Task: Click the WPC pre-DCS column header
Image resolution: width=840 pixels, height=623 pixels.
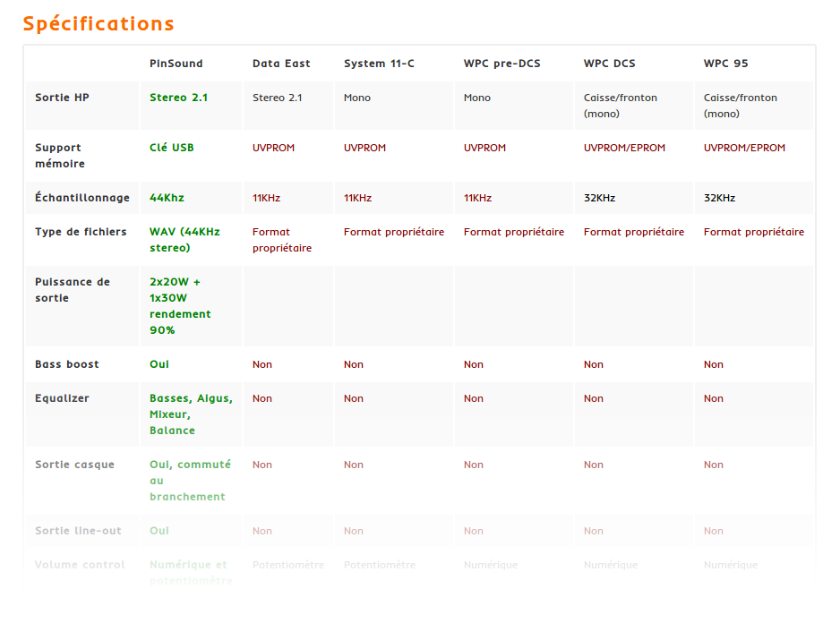Action: (501, 64)
